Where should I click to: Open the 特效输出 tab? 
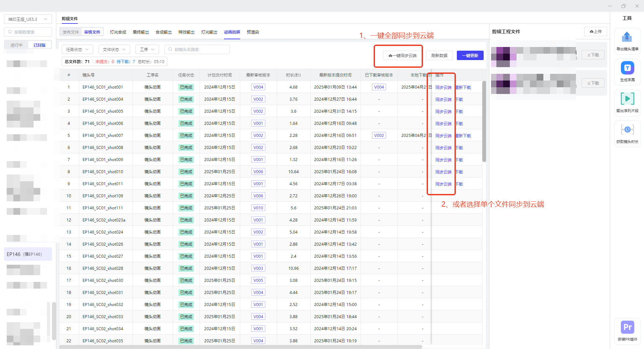186,32
